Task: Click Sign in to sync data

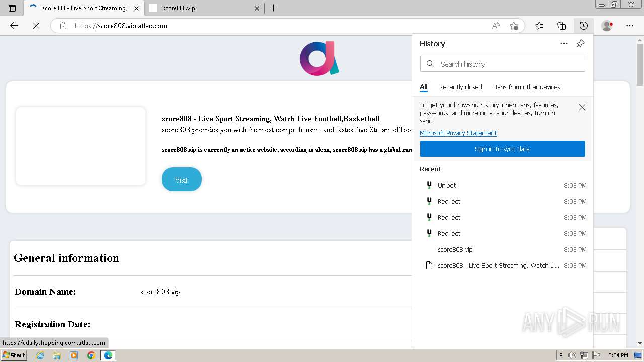Action: [502, 149]
